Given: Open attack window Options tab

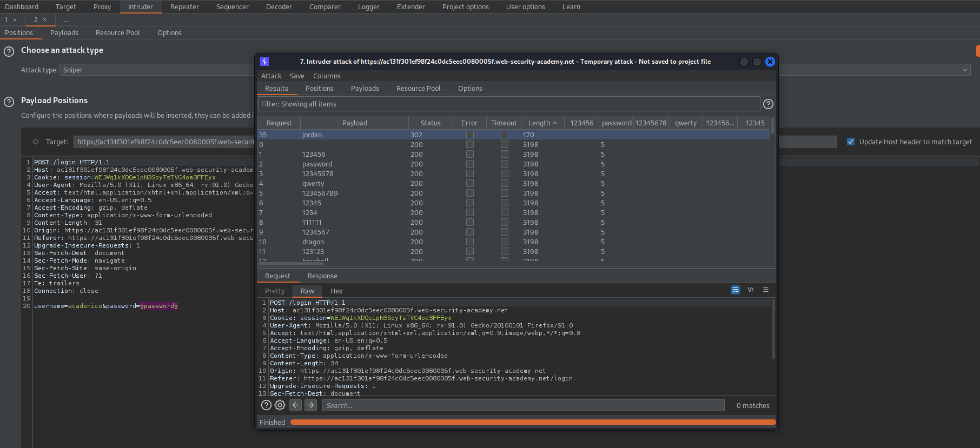Looking at the screenshot, I should 470,89.
